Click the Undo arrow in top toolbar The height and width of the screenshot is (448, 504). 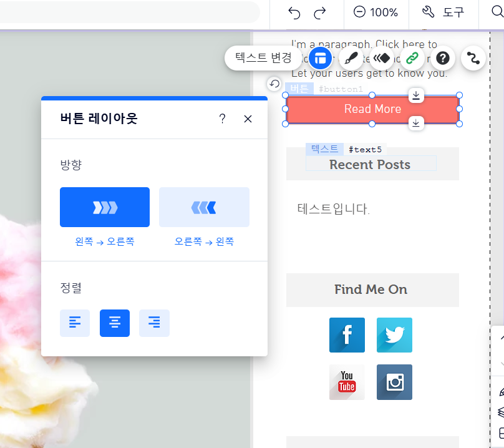click(294, 13)
